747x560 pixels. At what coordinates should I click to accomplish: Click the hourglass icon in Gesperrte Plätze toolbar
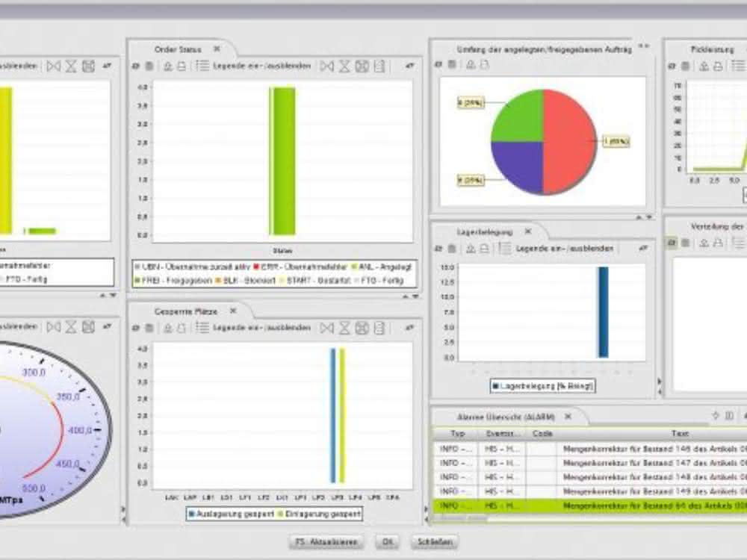pos(344,328)
